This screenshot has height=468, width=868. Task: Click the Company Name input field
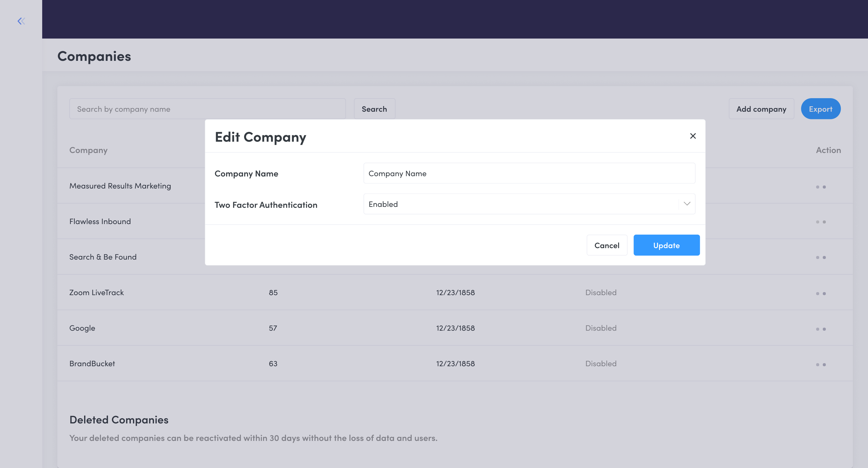529,173
